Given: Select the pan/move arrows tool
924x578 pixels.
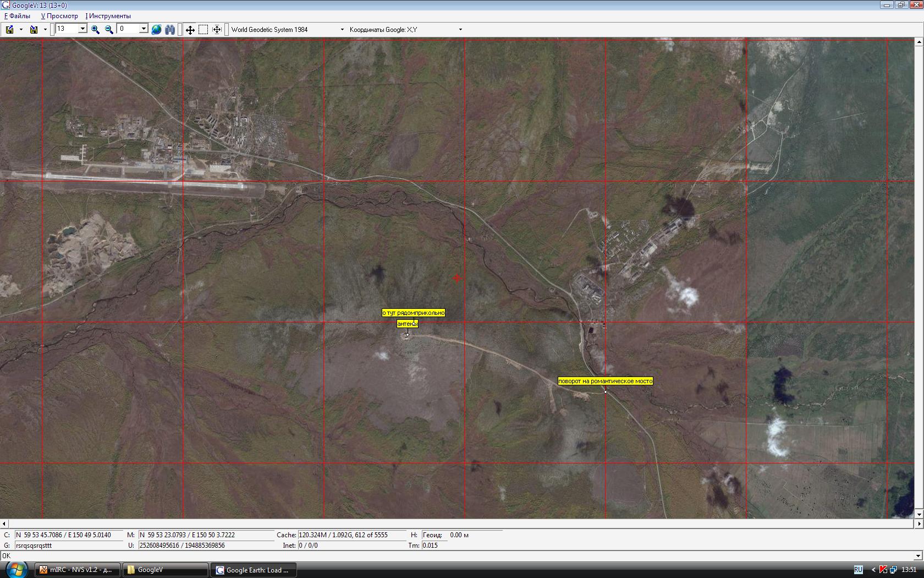Looking at the screenshot, I should coord(190,30).
